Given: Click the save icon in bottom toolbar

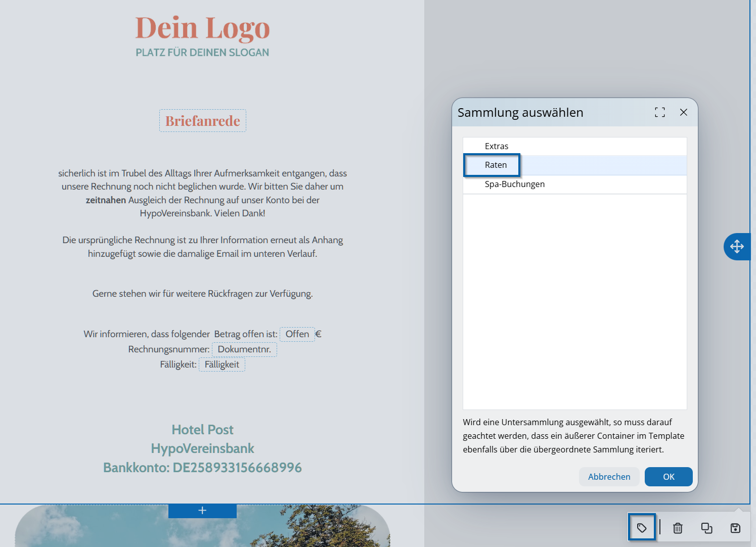Looking at the screenshot, I should tap(735, 528).
